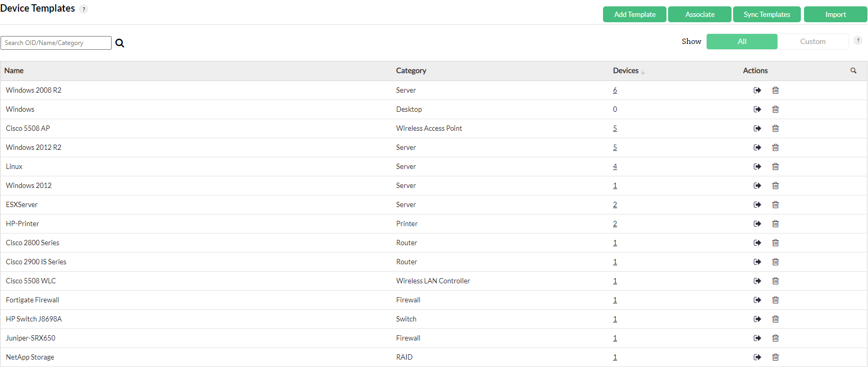This screenshot has height=367, width=868.
Task: Open the Juniper-SRX650 template name
Action: click(30, 338)
